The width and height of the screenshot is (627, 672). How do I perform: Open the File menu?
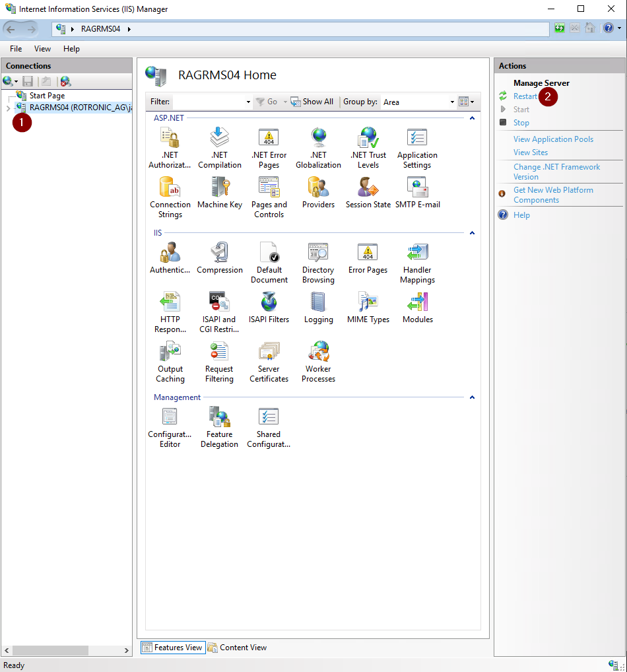click(16, 49)
